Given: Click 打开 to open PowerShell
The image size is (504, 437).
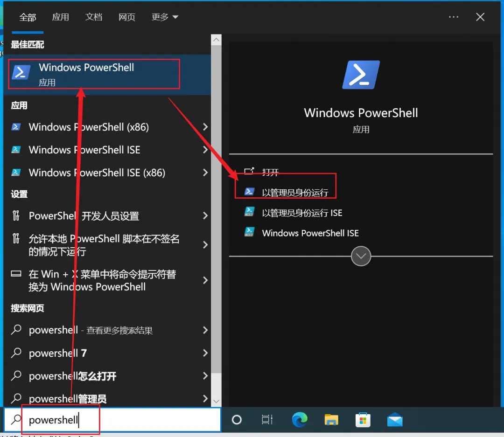Looking at the screenshot, I should click(x=270, y=172).
